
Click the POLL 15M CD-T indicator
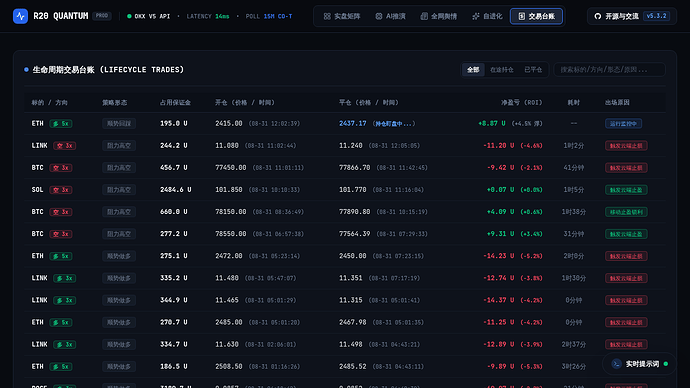coord(268,16)
